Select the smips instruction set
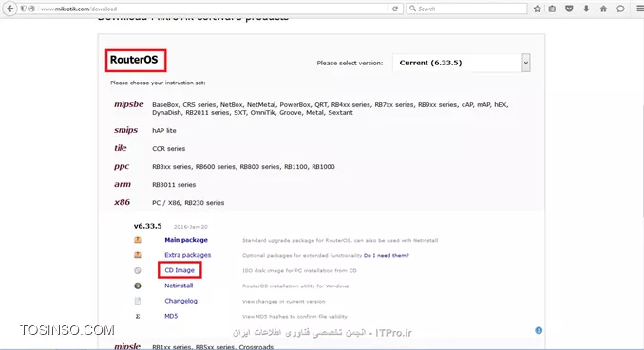Viewport: 644px width, 350px height. click(125, 130)
